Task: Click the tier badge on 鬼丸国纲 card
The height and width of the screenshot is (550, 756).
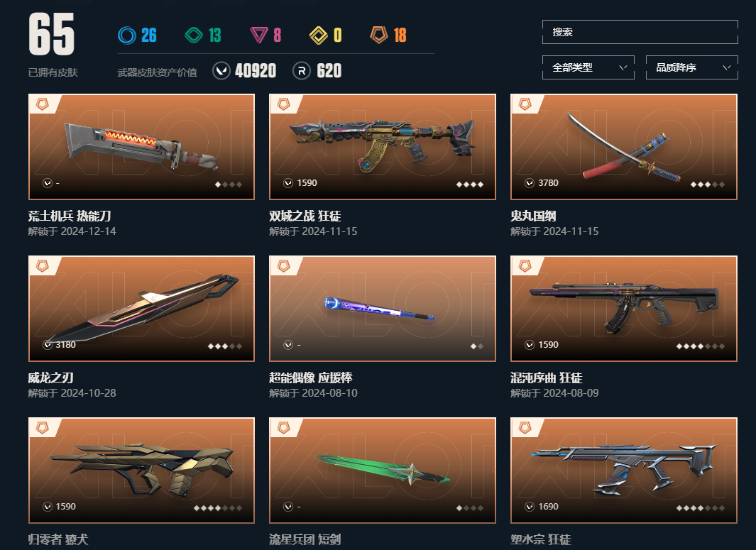Action: tap(525, 104)
